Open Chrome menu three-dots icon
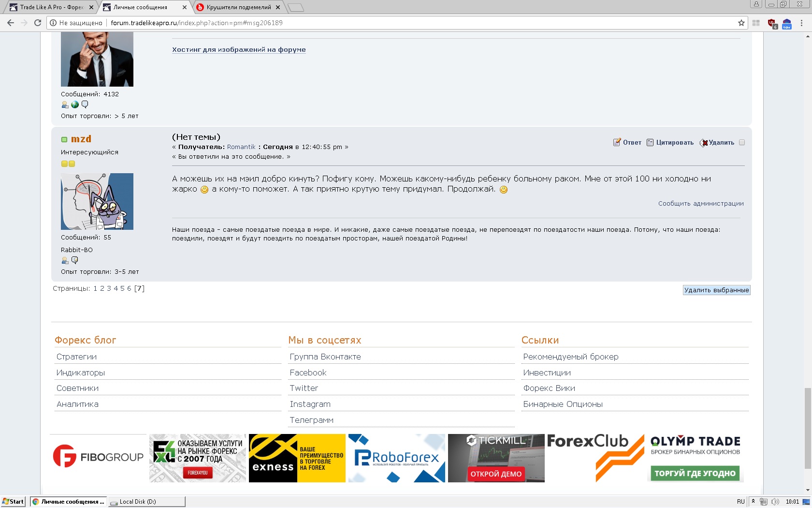The width and height of the screenshot is (812, 508). click(802, 23)
